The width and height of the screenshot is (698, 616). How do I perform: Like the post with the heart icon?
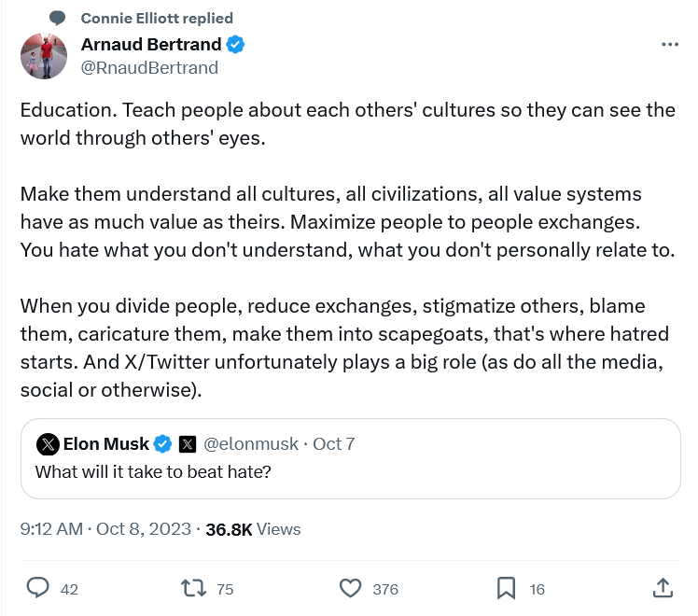[x=350, y=588]
